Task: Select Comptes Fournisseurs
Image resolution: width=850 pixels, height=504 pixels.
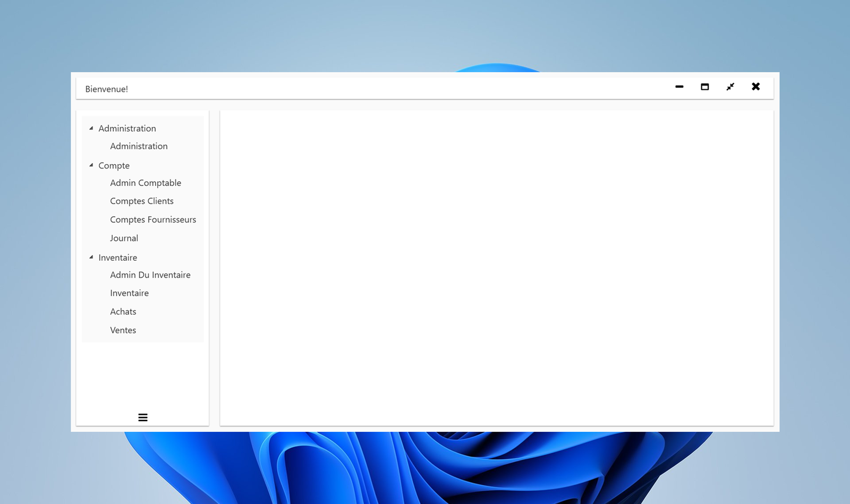Action: [153, 220]
